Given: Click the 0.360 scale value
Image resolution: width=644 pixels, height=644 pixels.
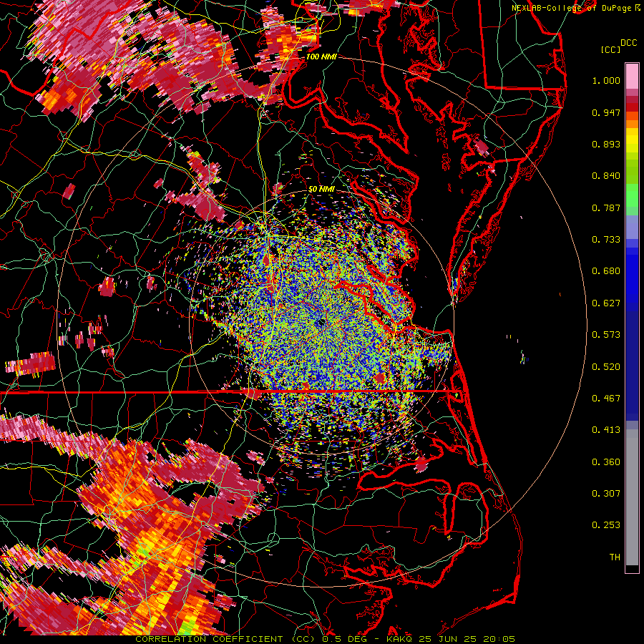Looking at the screenshot, I should click(x=606, y=462).
